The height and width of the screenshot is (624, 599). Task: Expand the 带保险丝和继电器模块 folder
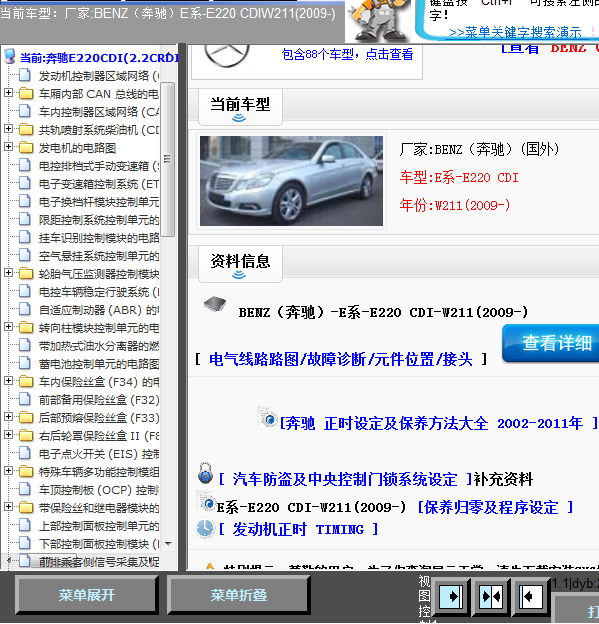[8, 507]
